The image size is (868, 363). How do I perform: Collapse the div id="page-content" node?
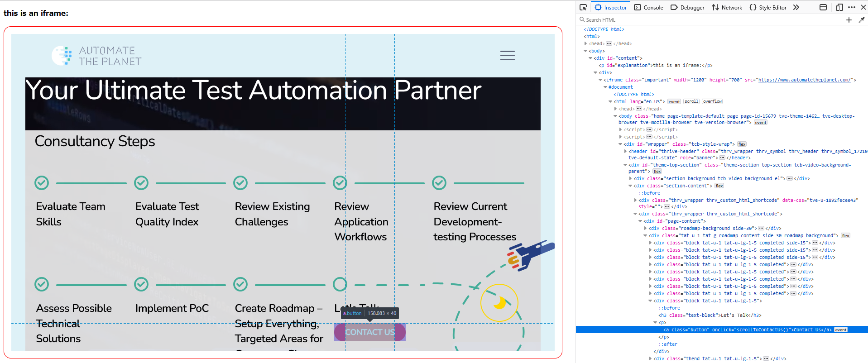pos(640,221)
